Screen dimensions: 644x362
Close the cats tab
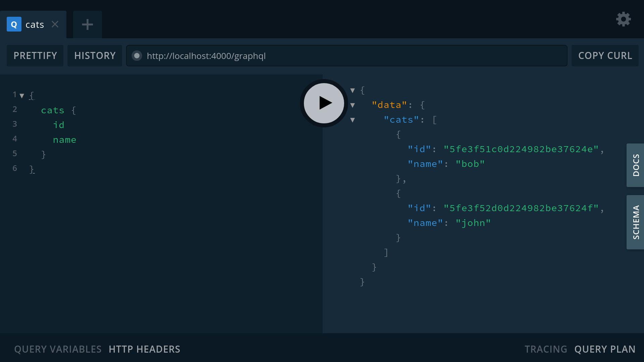(55, 24)
